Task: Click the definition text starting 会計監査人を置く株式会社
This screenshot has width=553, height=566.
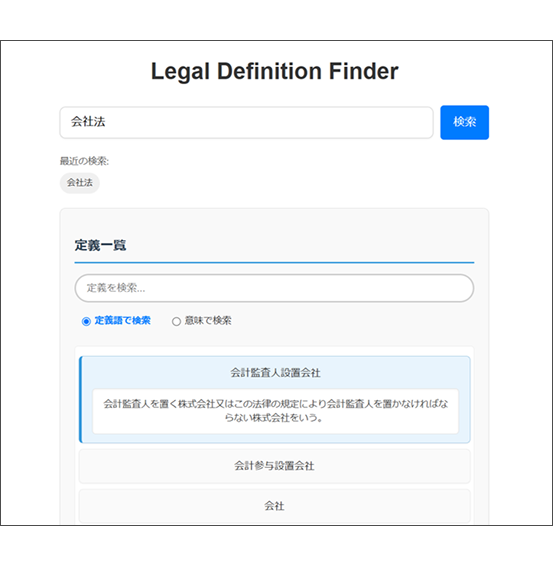Action: point(275,411)
